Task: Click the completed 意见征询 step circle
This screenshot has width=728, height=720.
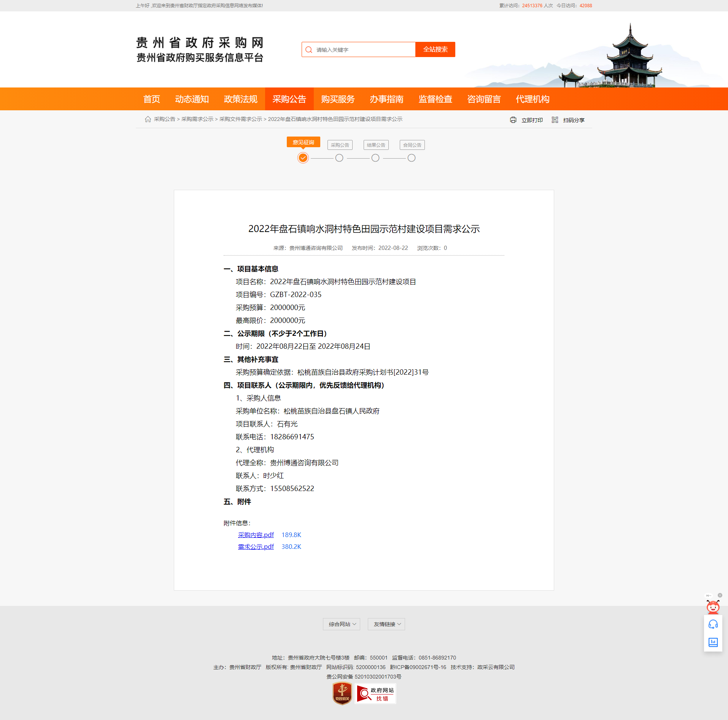Action: click(x=303, y=158)
